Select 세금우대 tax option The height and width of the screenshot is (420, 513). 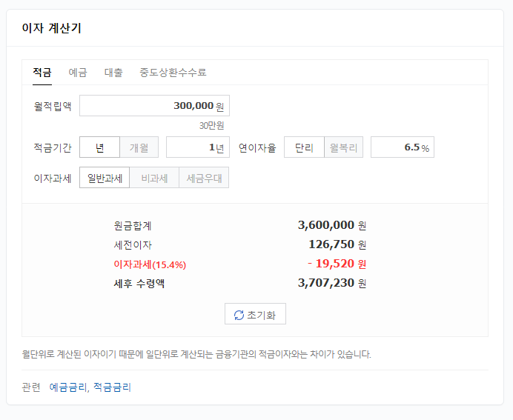(x=204, y=178)
